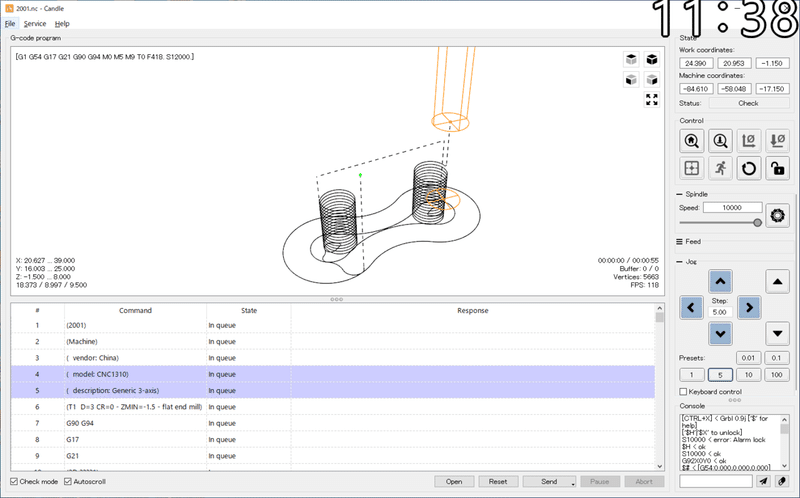Collapse the Spindle panel
Image resolution: width=800 pixels, height=498 pixels.
[679, 194]
